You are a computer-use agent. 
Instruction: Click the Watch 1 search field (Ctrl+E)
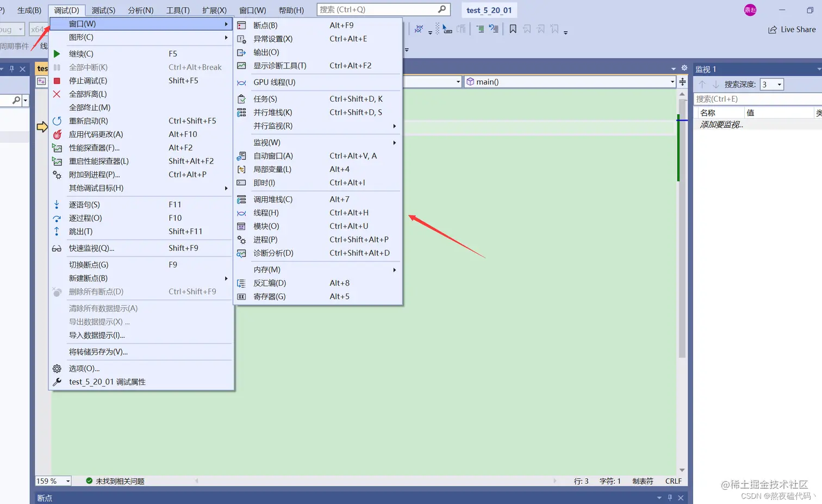[758, 99]
